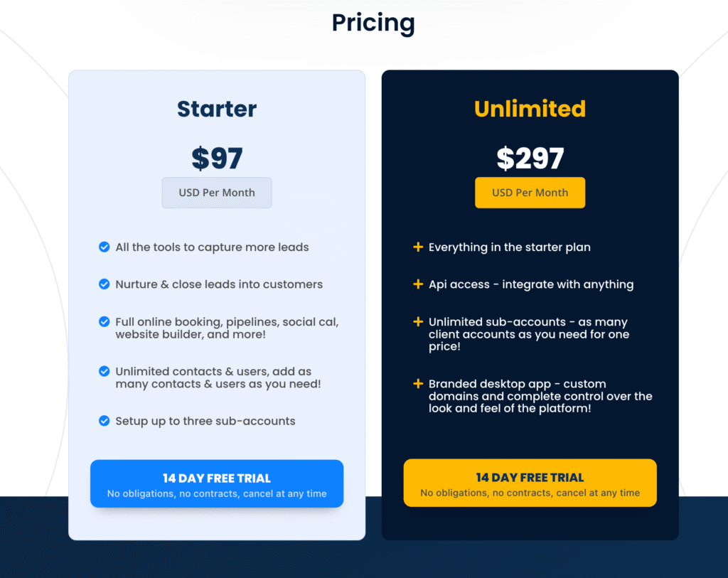The image size is (728, 578).
Task: Start the yellow Unlimited 14 day free trial
Action: coord(530,483)
